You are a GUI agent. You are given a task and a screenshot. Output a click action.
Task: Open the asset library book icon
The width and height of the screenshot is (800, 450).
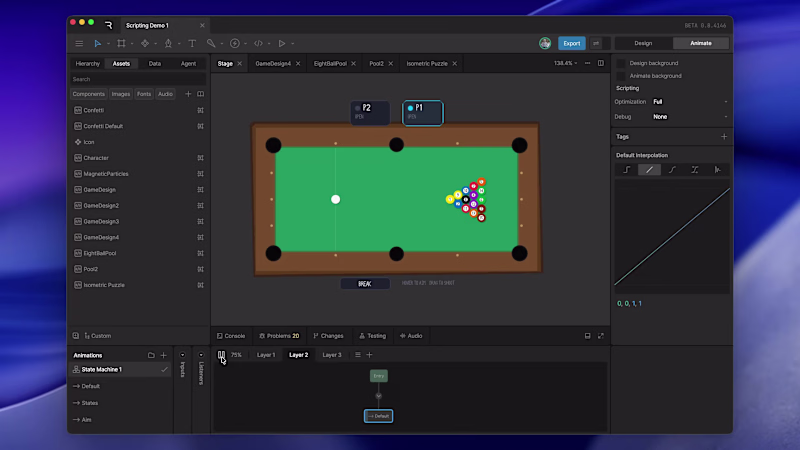[201, 94]
